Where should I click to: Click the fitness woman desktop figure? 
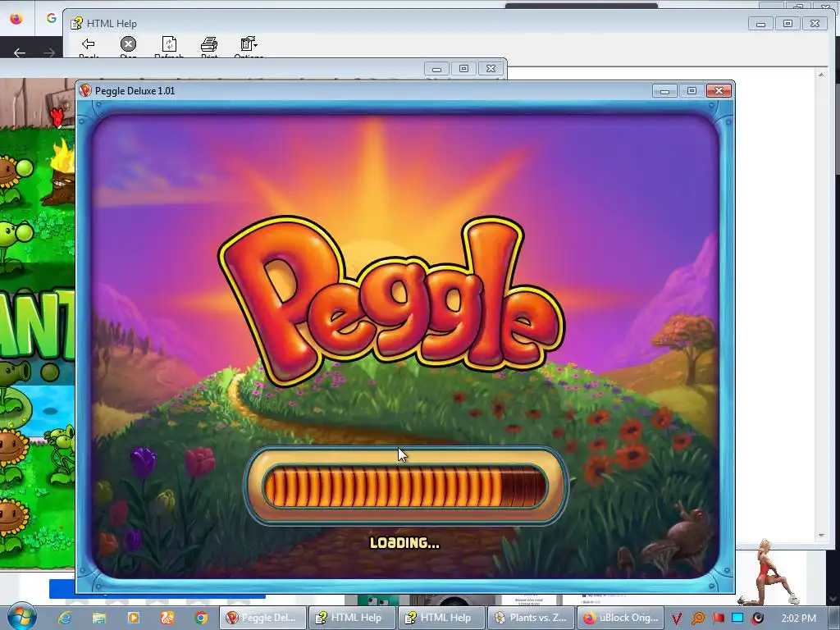769,572
